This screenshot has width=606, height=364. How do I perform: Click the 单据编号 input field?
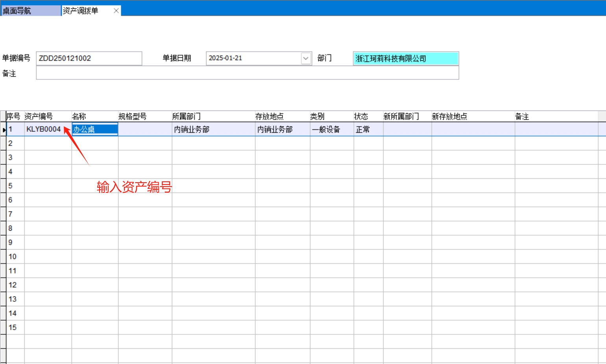click(89, 58)
